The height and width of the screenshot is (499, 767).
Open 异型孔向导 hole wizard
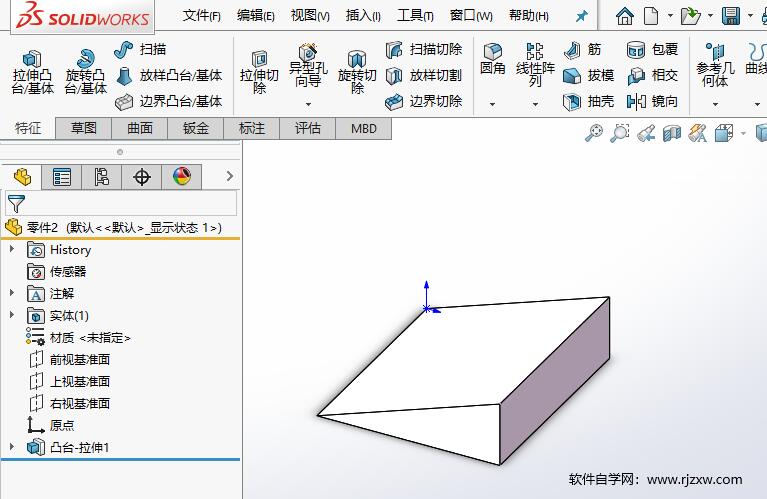pos(308,66)
